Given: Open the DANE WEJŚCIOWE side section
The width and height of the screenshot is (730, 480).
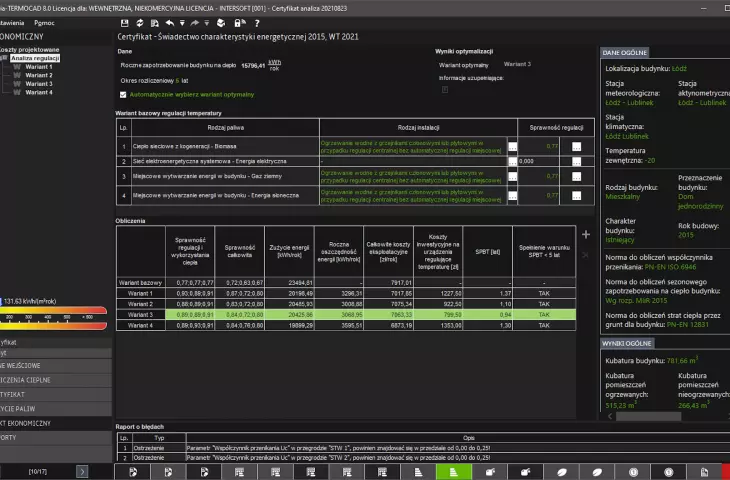Looking at the screenshot, I should point(56,365).
